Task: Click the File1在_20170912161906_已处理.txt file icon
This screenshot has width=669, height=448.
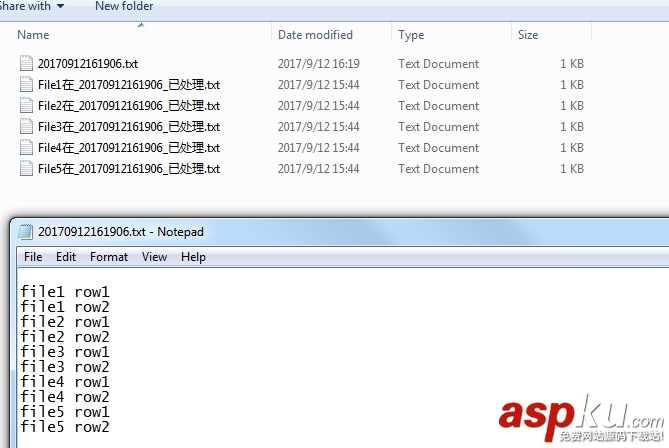Action: [x=26, y=84]
